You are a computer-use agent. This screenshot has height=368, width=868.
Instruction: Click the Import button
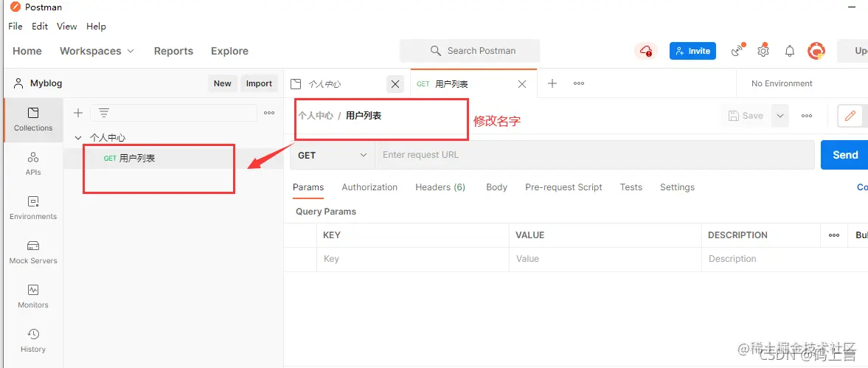tap(259, 83)
